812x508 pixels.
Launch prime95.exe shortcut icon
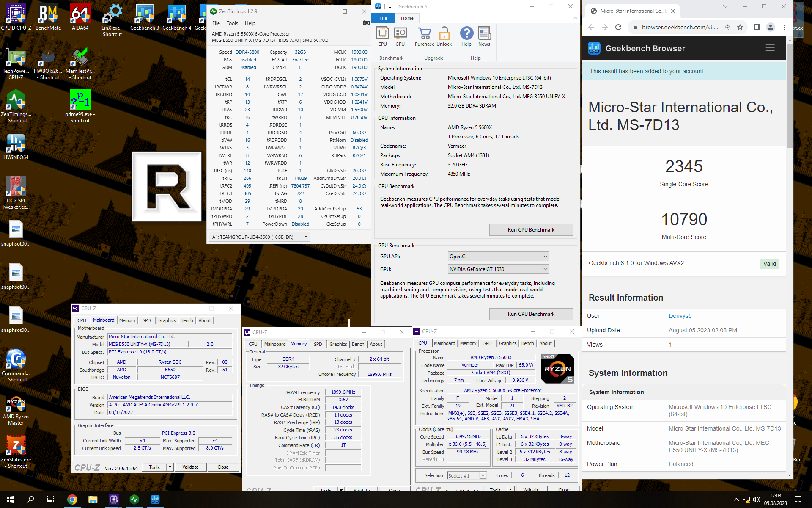pyautogui.click(x=80, y=107)
